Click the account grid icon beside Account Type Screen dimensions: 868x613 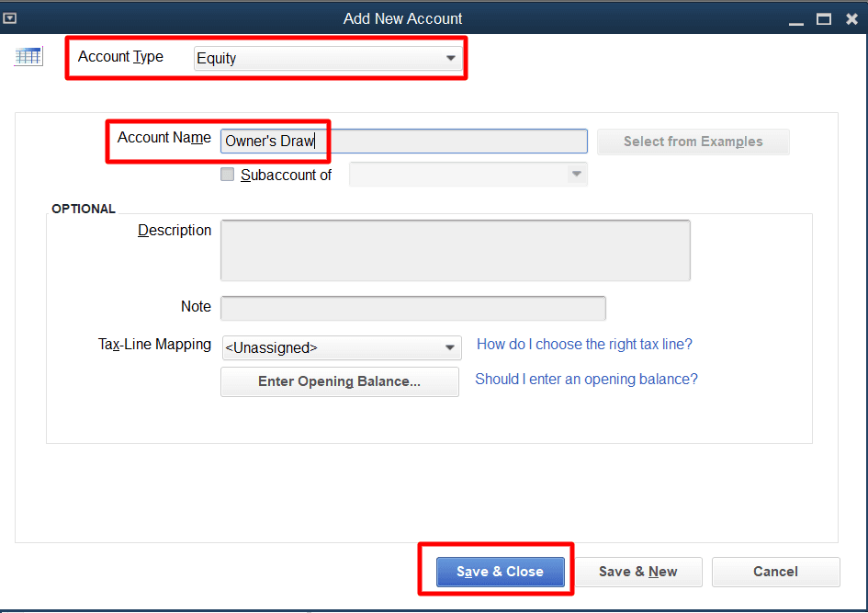coord(28,57)
